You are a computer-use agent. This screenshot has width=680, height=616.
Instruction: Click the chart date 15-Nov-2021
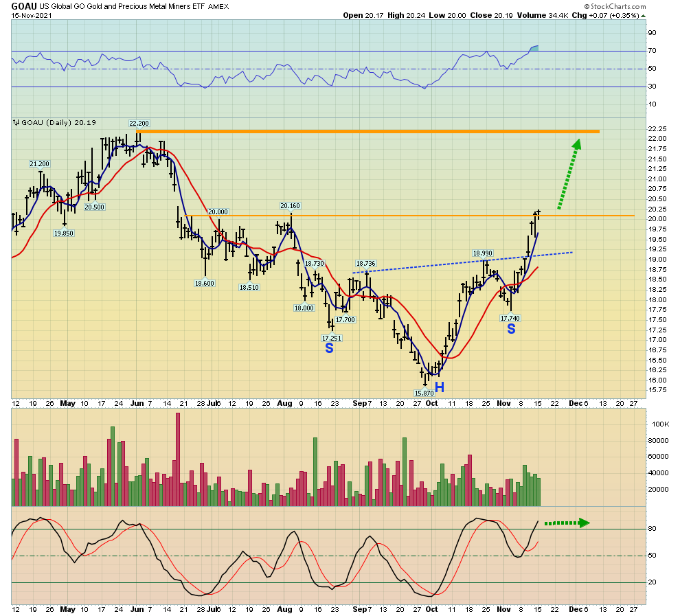(31, 16)
